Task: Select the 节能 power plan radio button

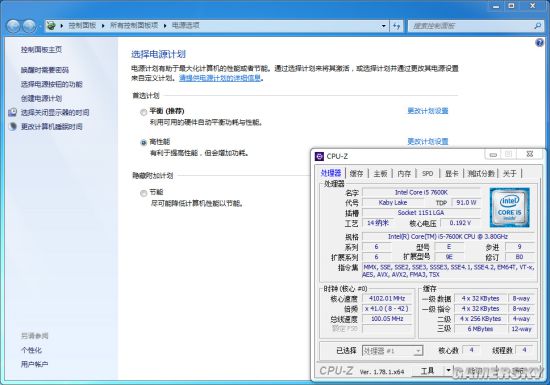Action: coord(143,193)
